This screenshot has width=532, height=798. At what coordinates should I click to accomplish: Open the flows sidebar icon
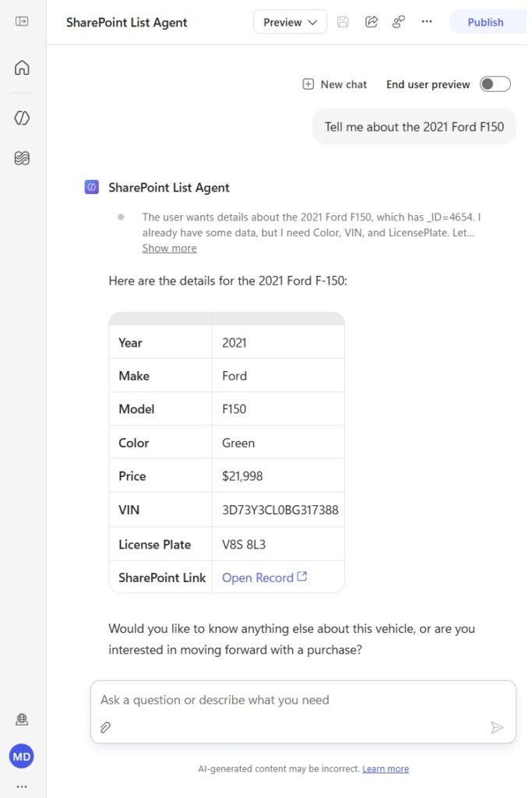click(22, 158)
